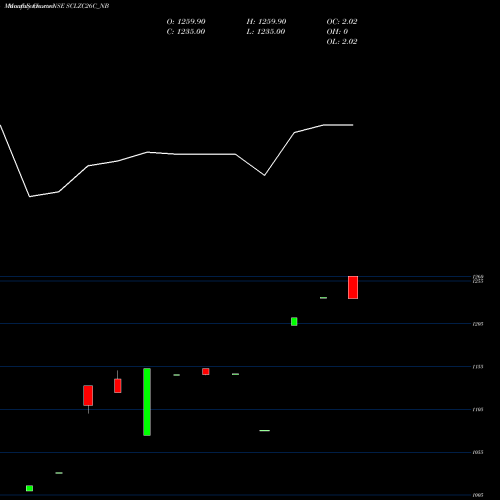Click the open price value O: 1259.90
The image size is (500, 500).
(186, 22)
